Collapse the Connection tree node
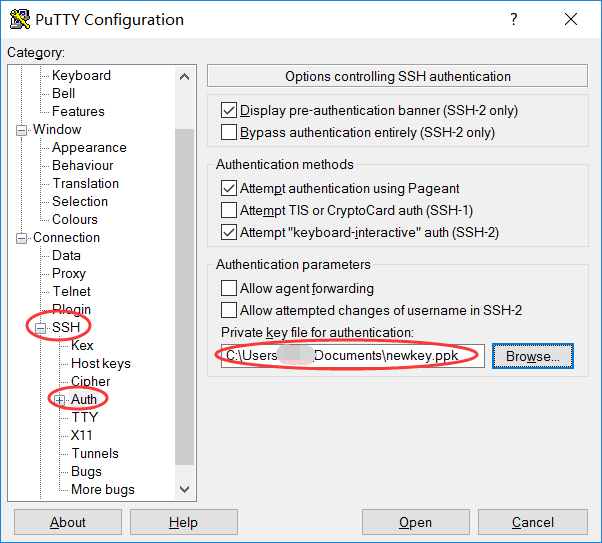The height and width of the screenshot is (543, 602). pyautogui.click(x=22, y=238)
